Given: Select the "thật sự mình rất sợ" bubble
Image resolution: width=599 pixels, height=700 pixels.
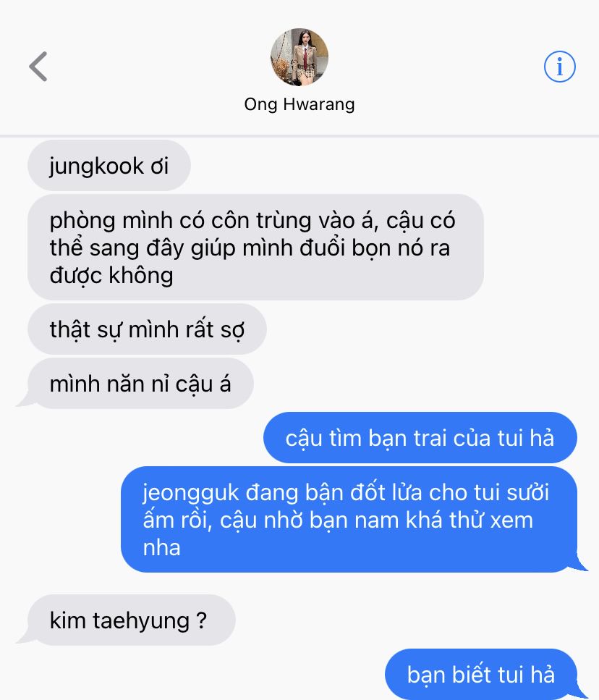Looking at the screenshot, I should point(147,329).
